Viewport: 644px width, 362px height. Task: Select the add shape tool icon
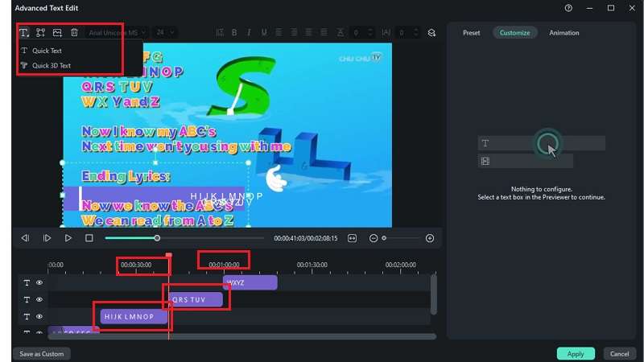(40, 32)
